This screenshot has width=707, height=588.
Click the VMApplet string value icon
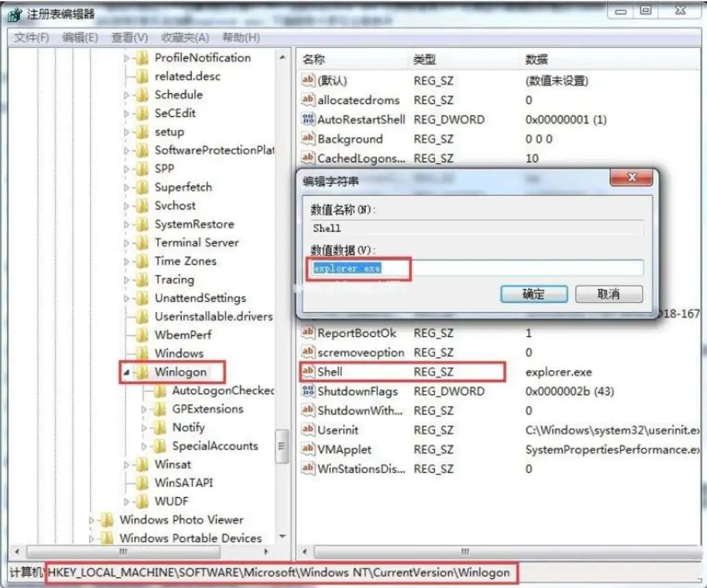pyautogui.click(x=308, y=449)
